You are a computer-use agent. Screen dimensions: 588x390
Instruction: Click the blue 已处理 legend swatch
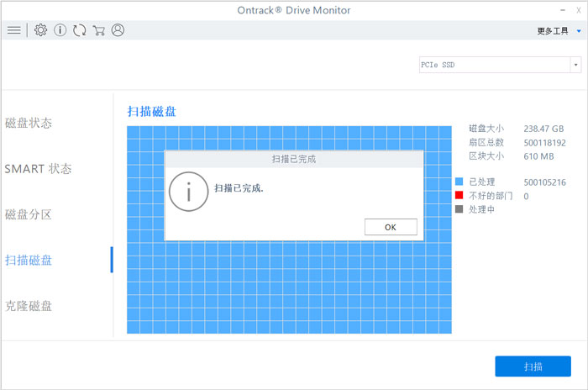(459, 182)
